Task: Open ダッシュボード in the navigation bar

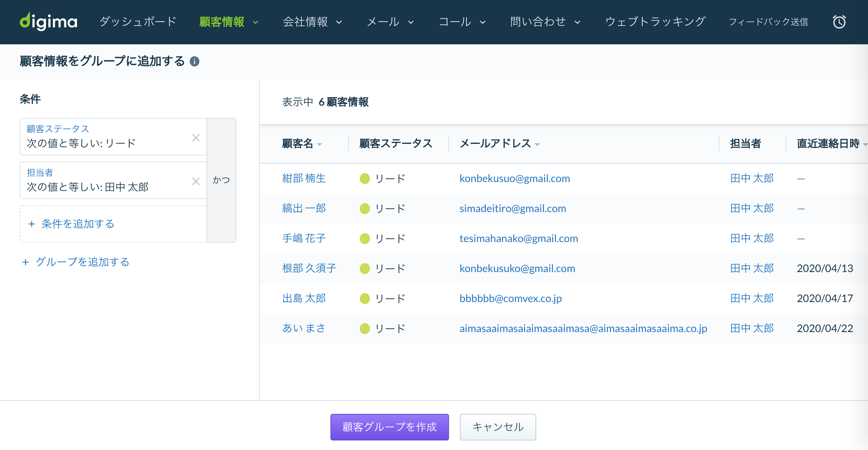Action: (138, 22)
